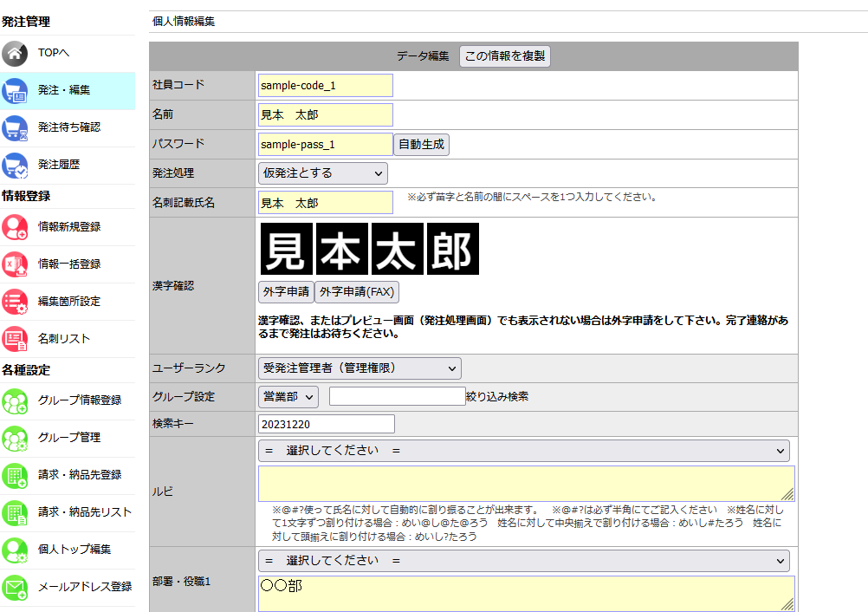
Task: Open the ルビ selection dropdown
Action: (523, 451)
